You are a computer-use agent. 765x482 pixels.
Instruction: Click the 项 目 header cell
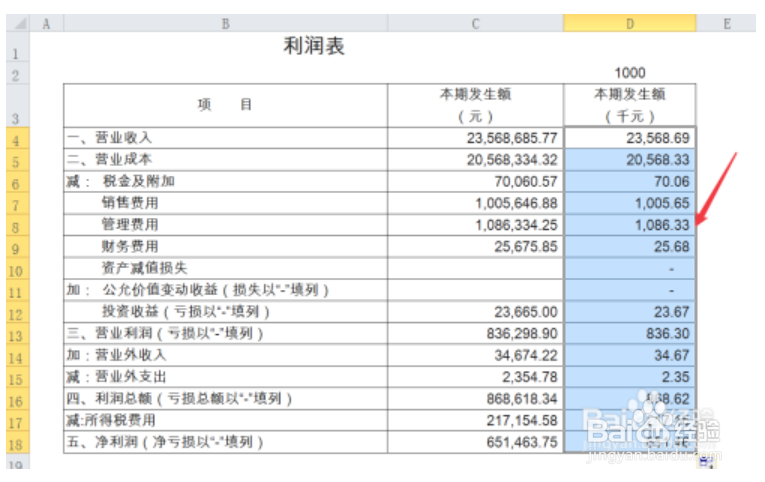click(x=225, y=105)
